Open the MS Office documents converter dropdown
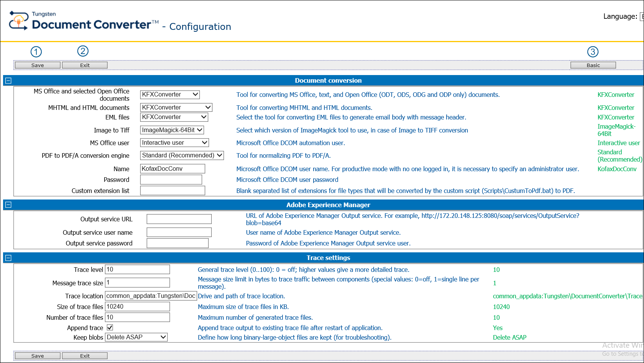The width and height of the screenshot is (644, 363). (170, 95)
